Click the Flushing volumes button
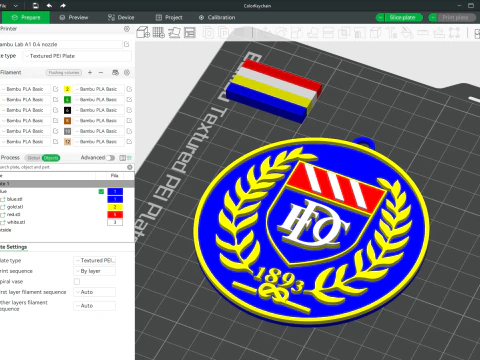This screenshot has height=360, width=480. point(64,72)
